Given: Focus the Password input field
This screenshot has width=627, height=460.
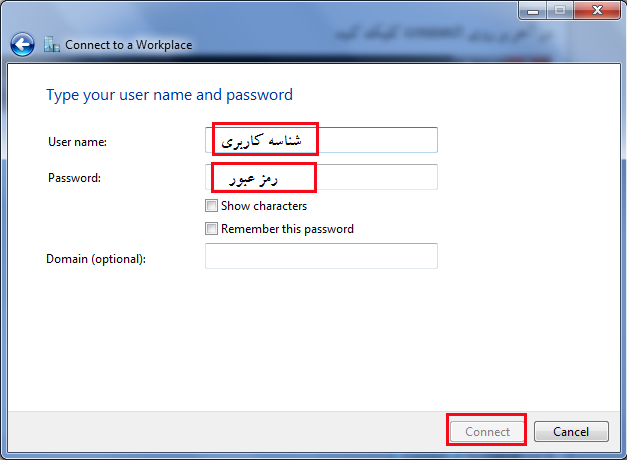Looking at the screenshot, I should point(321,177).
